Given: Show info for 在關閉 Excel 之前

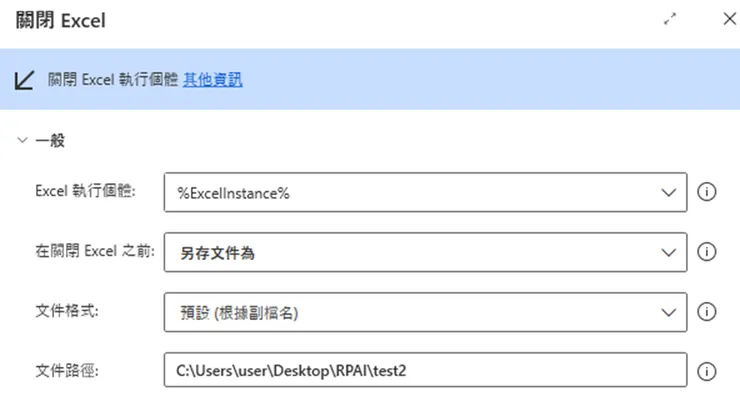Looking at the screenshot, I should coord(706,252).
